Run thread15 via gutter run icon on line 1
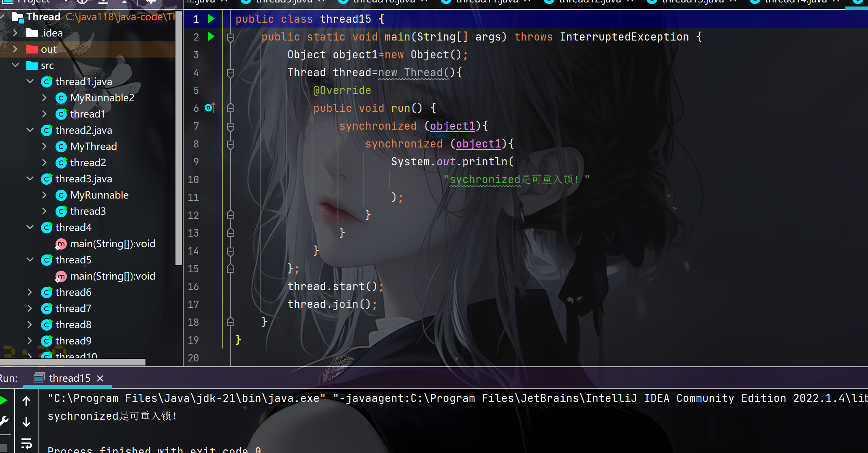This screenshot has height=453, width=868. coord(211,19)
